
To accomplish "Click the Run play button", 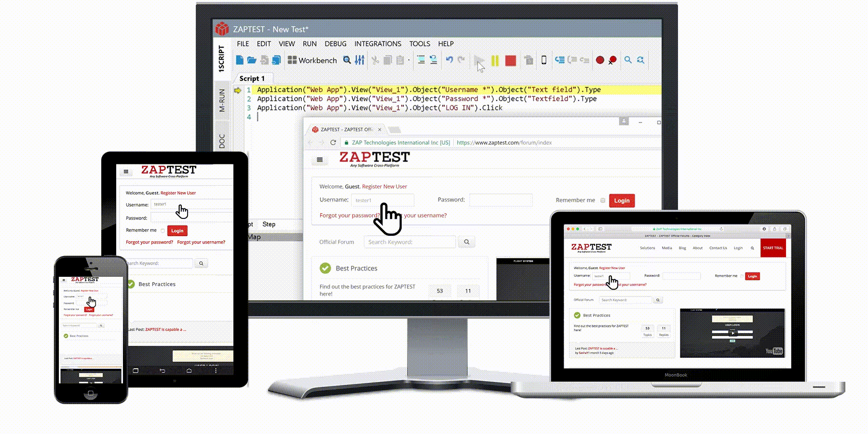I will point(479,60).
